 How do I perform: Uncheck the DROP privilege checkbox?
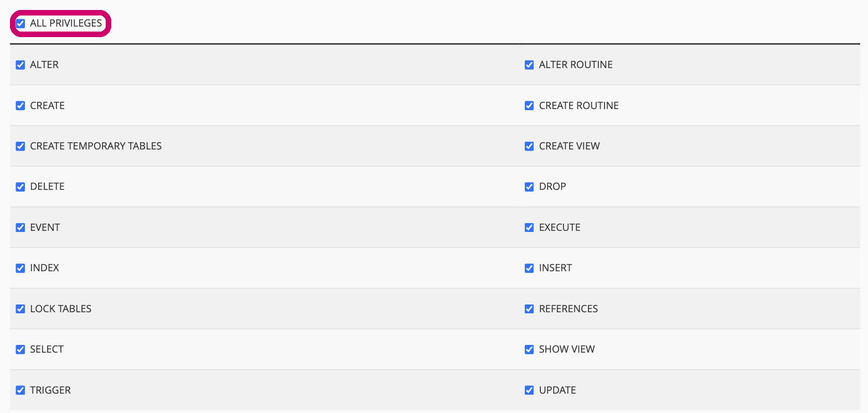tap(529, 187)
